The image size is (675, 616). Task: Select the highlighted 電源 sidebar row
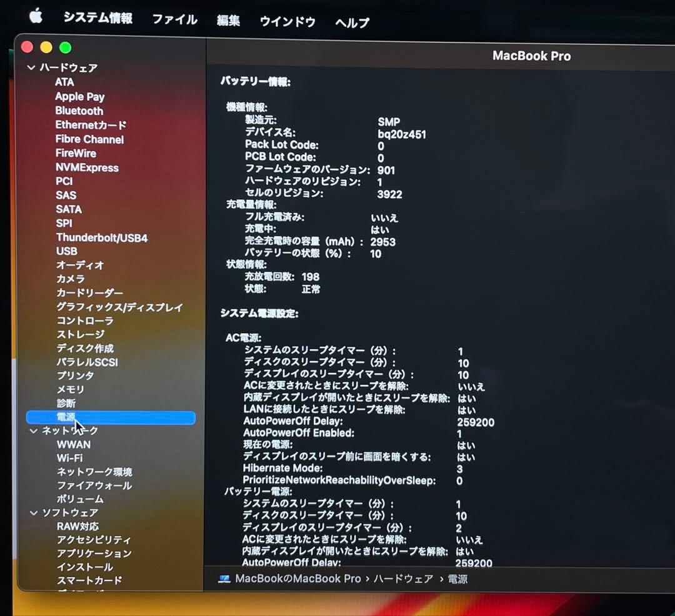[111, 418]
